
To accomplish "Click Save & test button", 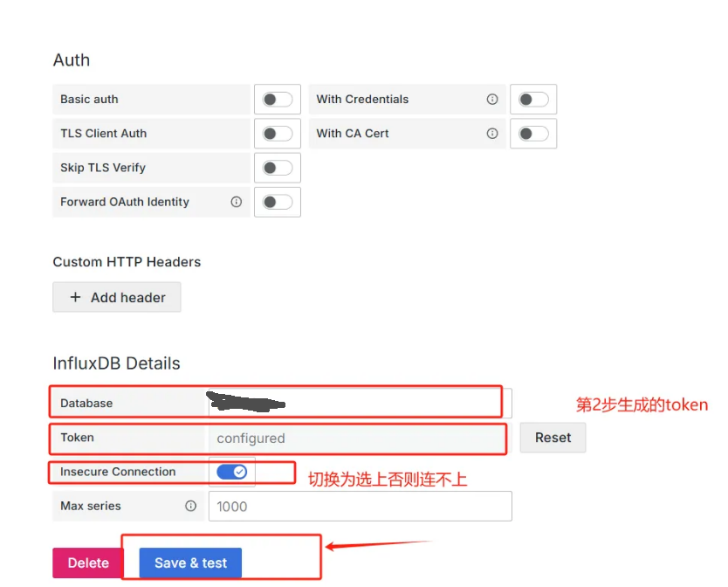I will pyautogui.click(x=190, y=563).
